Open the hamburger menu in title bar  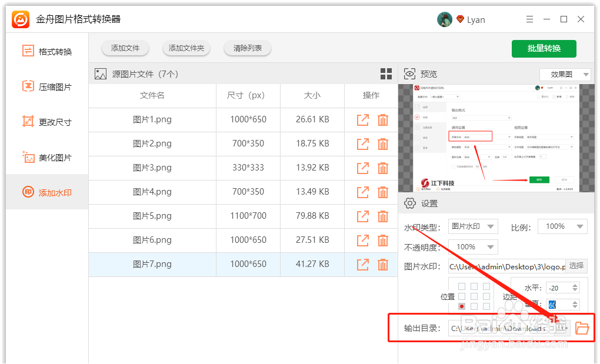(x=529, y=19)
